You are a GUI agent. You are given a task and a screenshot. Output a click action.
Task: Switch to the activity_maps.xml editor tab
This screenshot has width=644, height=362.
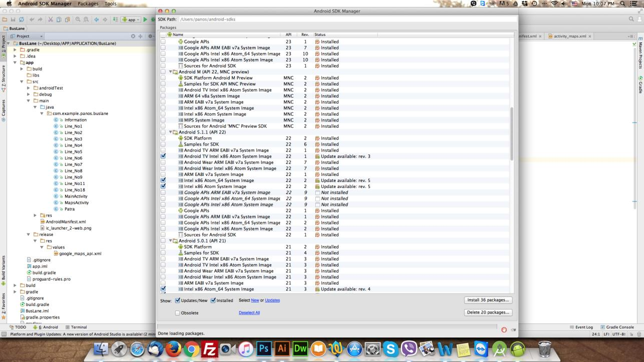pyautogui.click(x=570, y=36)
